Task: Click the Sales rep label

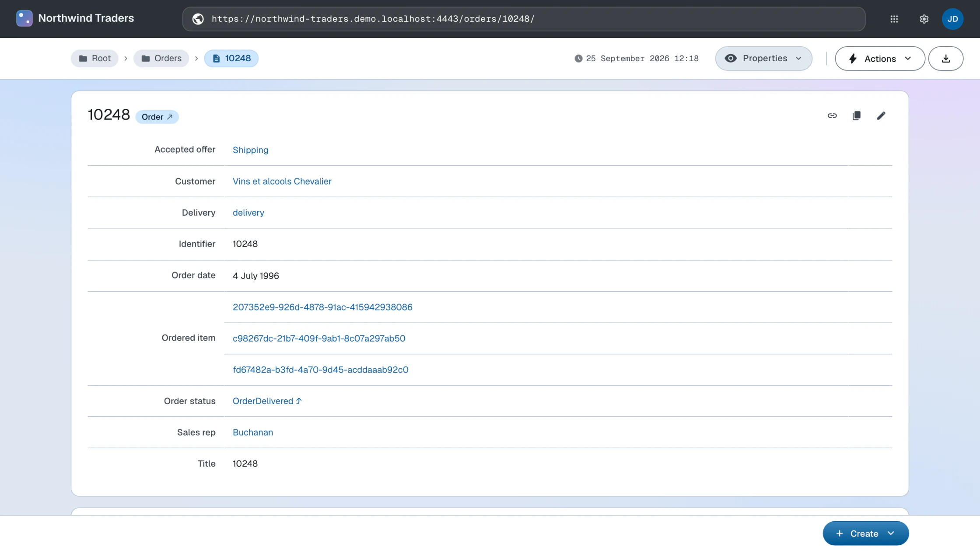Action: pos(196,432)
